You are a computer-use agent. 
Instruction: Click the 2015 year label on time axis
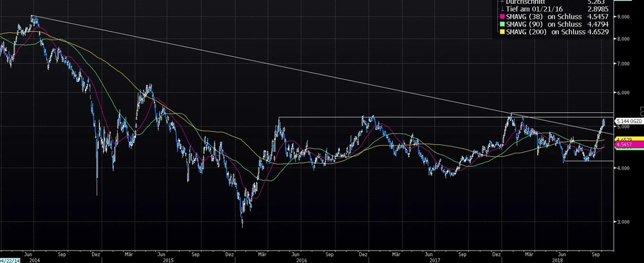point(167,259)
